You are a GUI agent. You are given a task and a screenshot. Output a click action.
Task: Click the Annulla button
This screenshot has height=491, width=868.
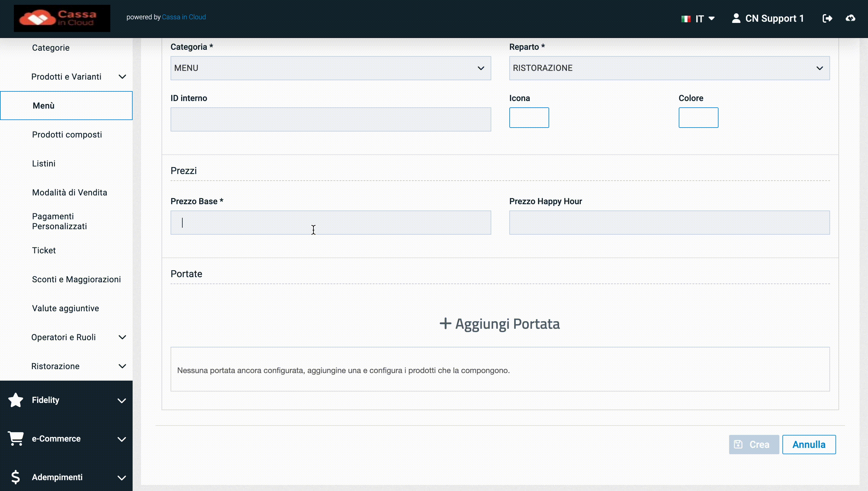(809, 445)
